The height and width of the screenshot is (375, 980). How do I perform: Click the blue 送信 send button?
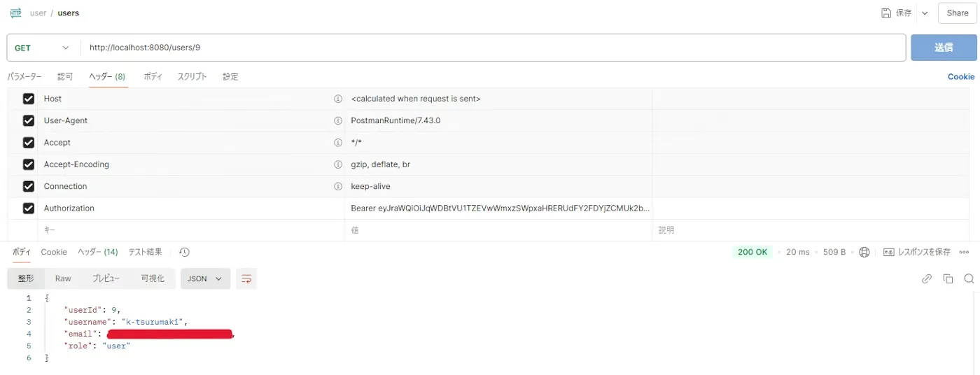coord(944,48)
